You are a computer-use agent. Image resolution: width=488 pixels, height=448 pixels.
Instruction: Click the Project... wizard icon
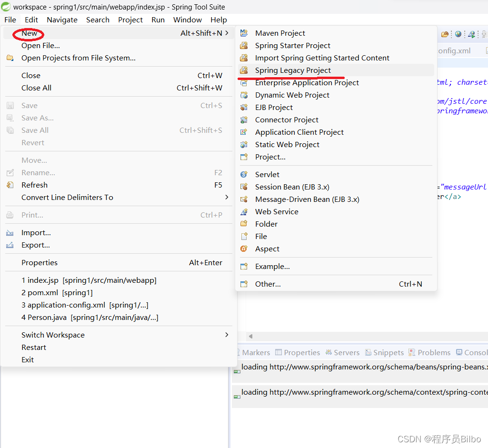point(244,157)
